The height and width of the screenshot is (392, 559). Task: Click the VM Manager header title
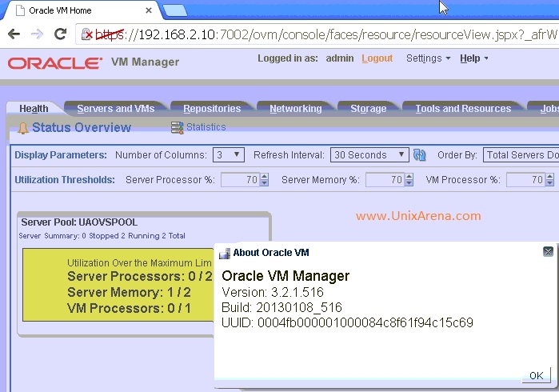point(145,62)
